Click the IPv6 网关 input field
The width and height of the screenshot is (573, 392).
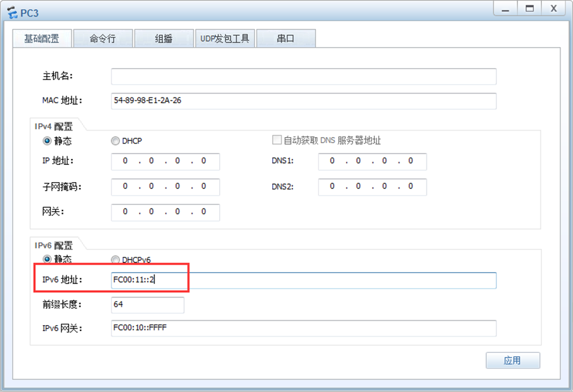[x=303, y=328]
